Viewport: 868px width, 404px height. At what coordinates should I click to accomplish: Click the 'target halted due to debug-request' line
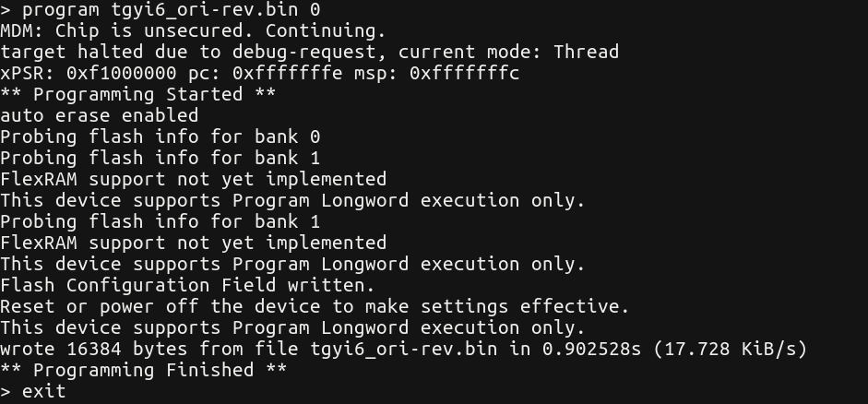309,52
